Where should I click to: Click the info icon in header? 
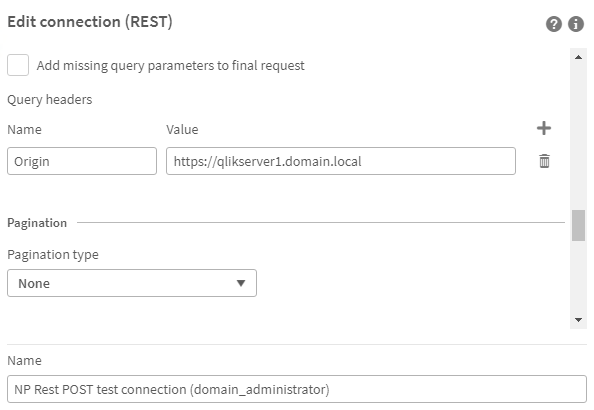575,24
